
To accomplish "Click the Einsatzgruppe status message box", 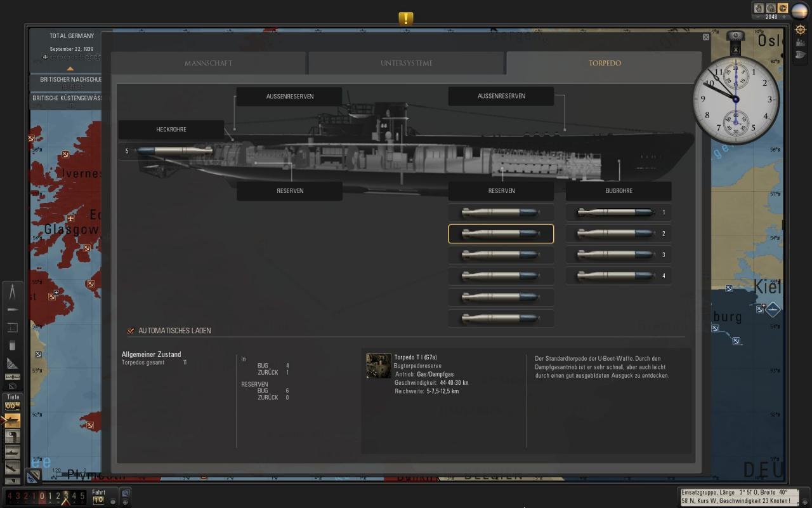I will 738,497.
